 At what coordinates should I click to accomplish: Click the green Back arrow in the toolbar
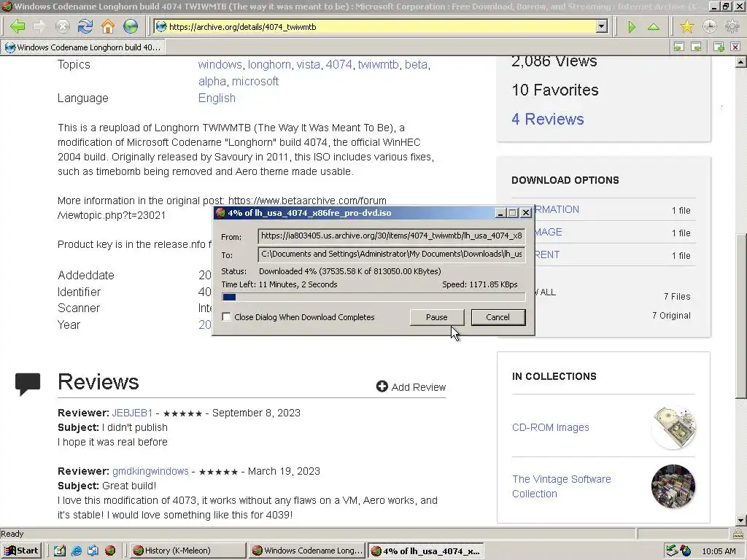pyautogui.click(x=18, y=27)
